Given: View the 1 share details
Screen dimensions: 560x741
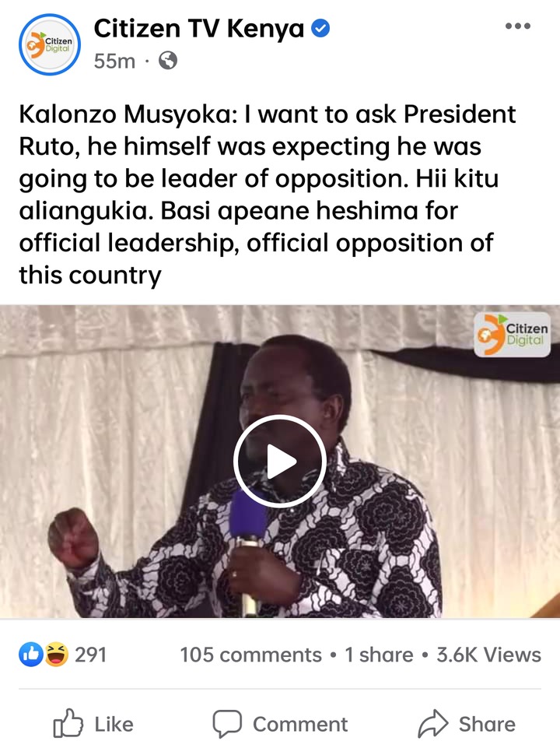Looking at the screenshot, I should tap(379, 655).
